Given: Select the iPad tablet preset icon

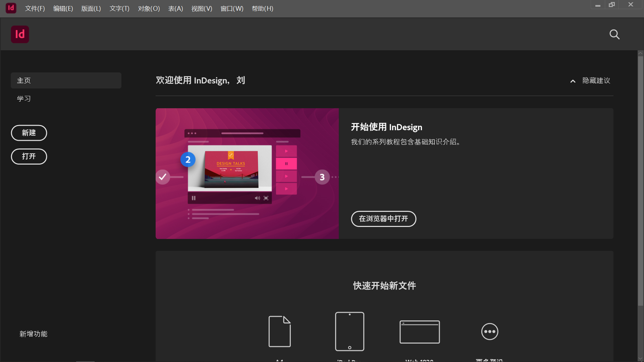Looking at the screenshot, I should pos(350,331).
